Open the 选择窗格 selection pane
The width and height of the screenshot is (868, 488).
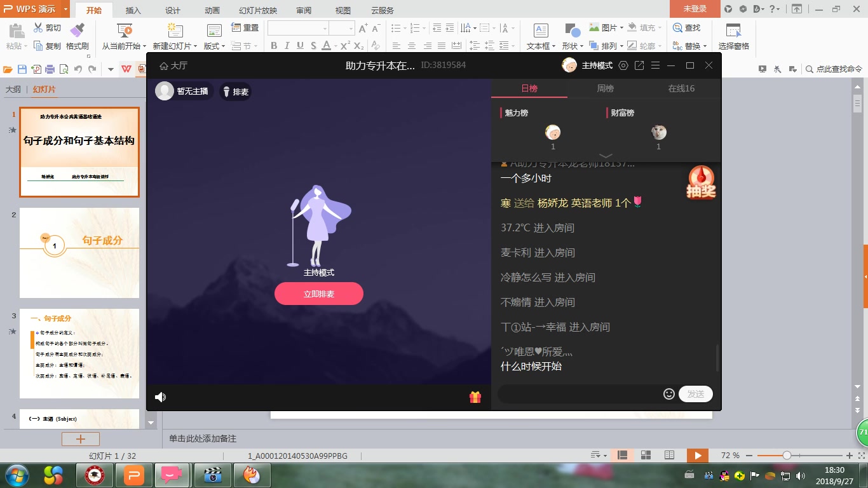(x=734, y=37)
